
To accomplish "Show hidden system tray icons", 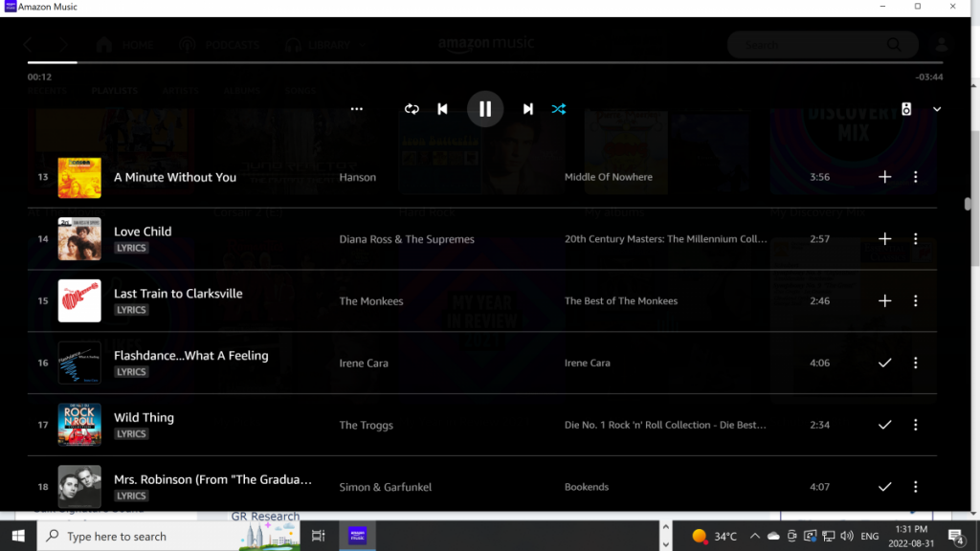I will point(754,536).
